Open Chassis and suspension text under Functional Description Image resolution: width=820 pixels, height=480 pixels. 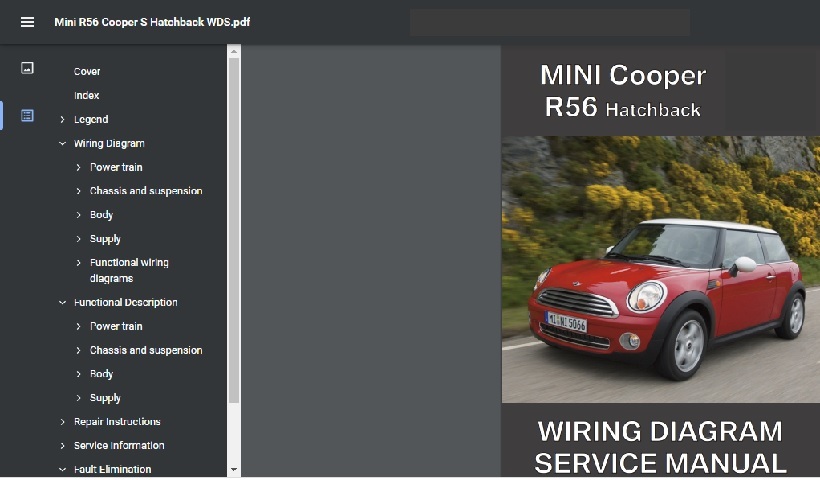click(x=146, y=350)
